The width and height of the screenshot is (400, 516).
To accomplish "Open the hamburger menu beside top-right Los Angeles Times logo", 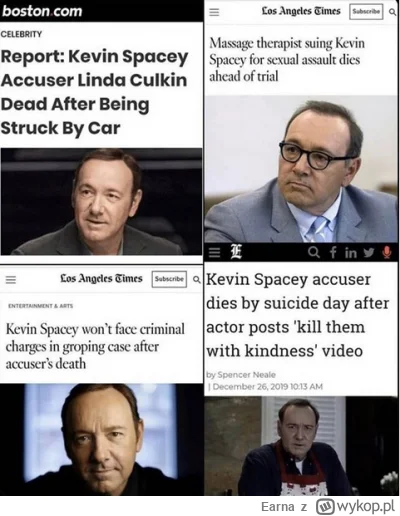I will (x=214, y=12).
